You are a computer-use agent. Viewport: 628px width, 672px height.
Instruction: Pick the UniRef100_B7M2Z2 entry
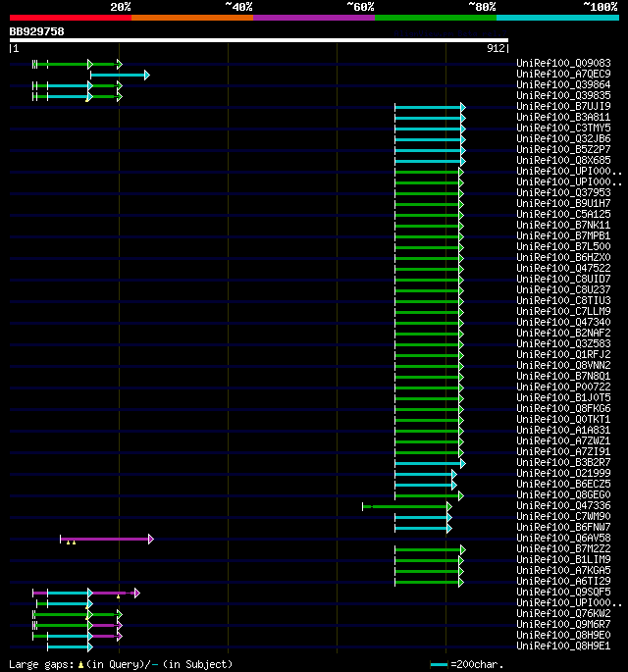pyautogui.click(x=563, y=548)
